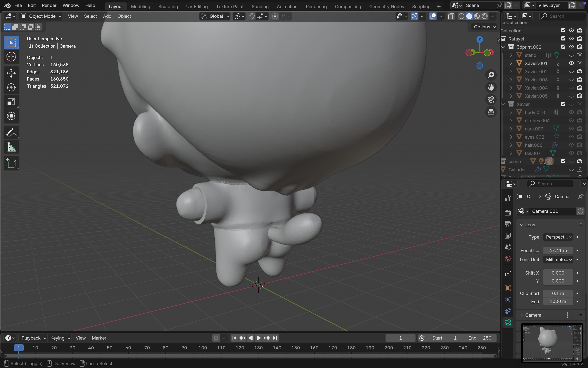Open the Render properties tab

tap(508, 213)
